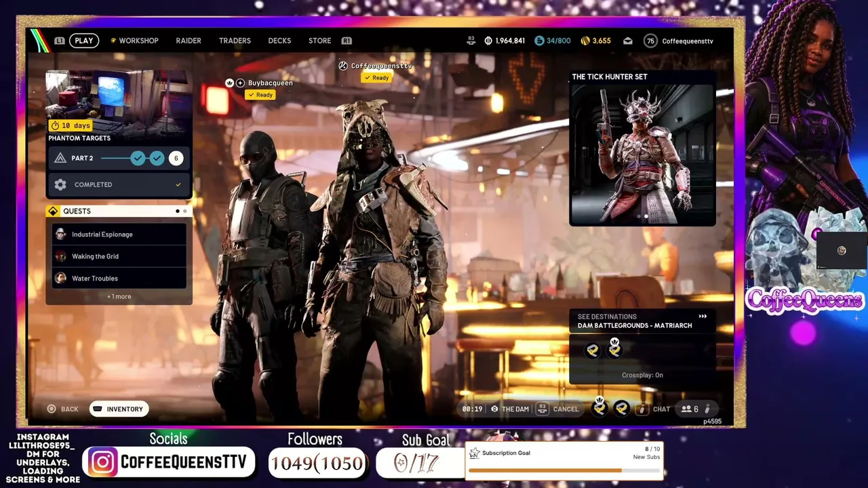Select the second quest page dot
The image size is (868, 488).
coord(184,211)
